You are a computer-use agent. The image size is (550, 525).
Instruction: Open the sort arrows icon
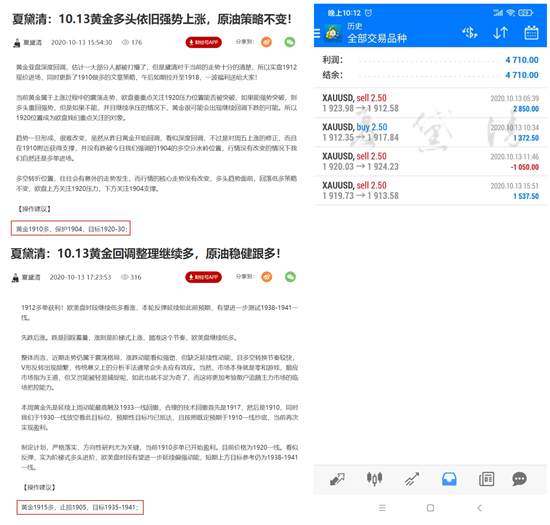[500, 33]
